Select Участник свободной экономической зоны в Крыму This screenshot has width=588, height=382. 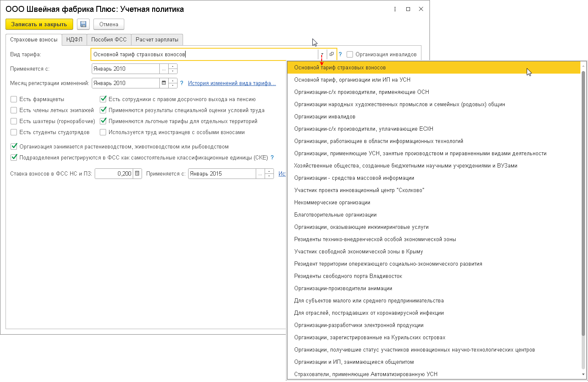[x=434, y=251]
